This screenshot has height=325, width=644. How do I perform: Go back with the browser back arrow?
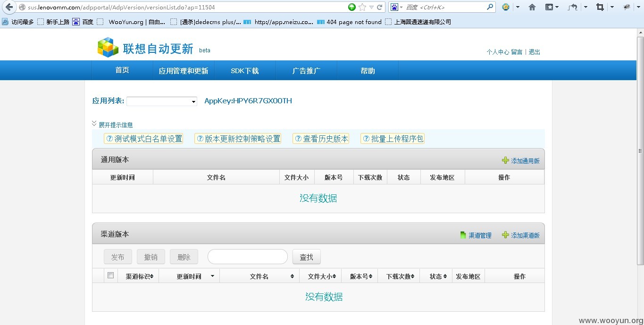(8, 7)
